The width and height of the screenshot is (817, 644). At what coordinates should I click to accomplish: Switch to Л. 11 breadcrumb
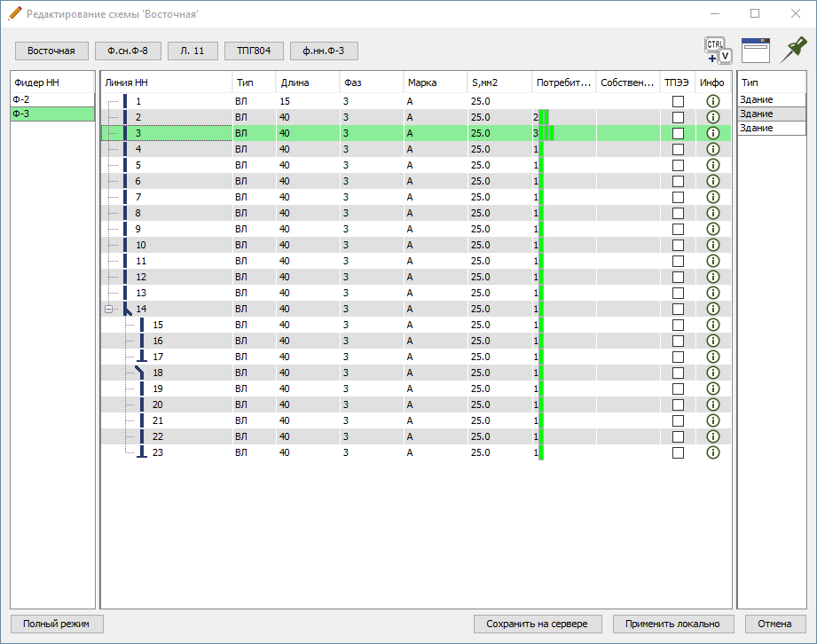coord(192,51)
